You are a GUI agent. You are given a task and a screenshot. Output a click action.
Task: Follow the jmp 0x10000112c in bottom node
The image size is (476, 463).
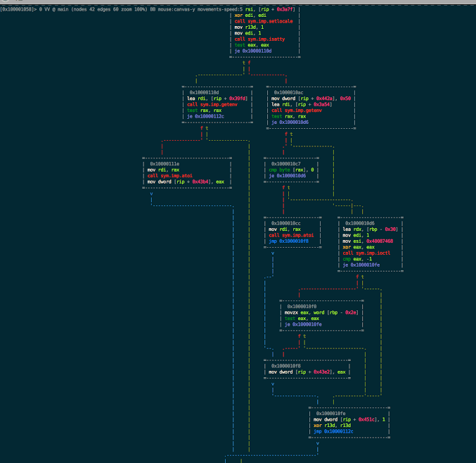pos(337,431)
